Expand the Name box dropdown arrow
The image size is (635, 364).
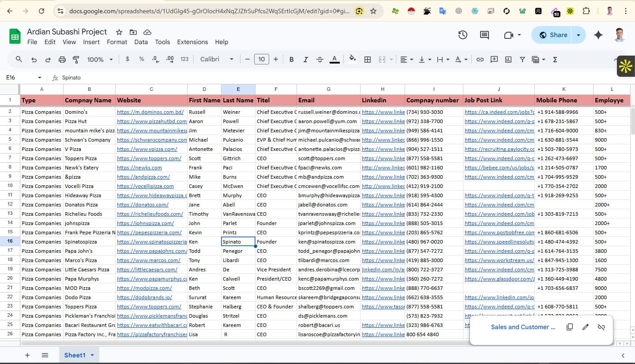coord(39,78)
